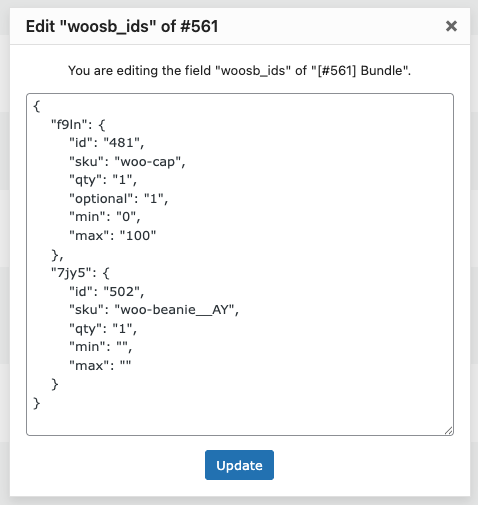Click the "7jy5" key line
Screen dimensions: 478x505
[x=80, y=273]
